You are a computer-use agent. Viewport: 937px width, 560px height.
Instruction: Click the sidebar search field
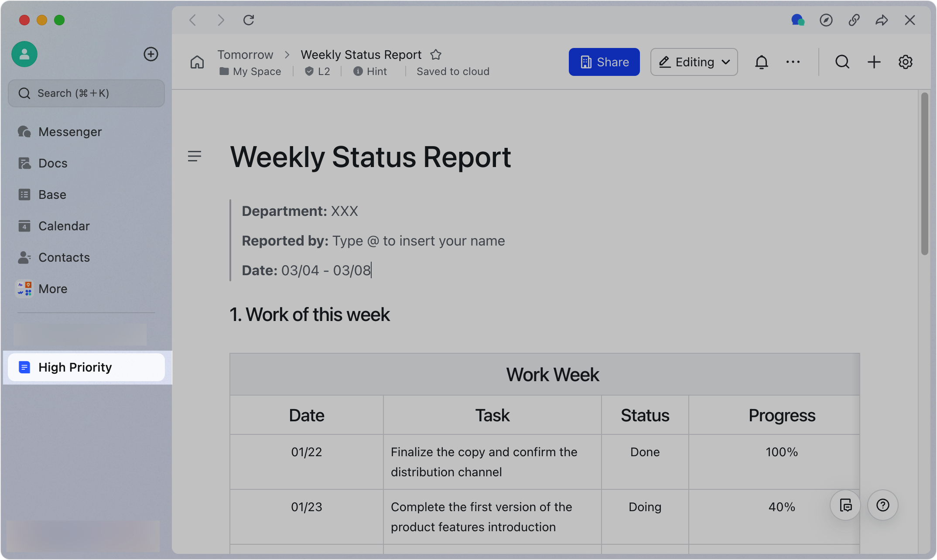click(86, 93)
